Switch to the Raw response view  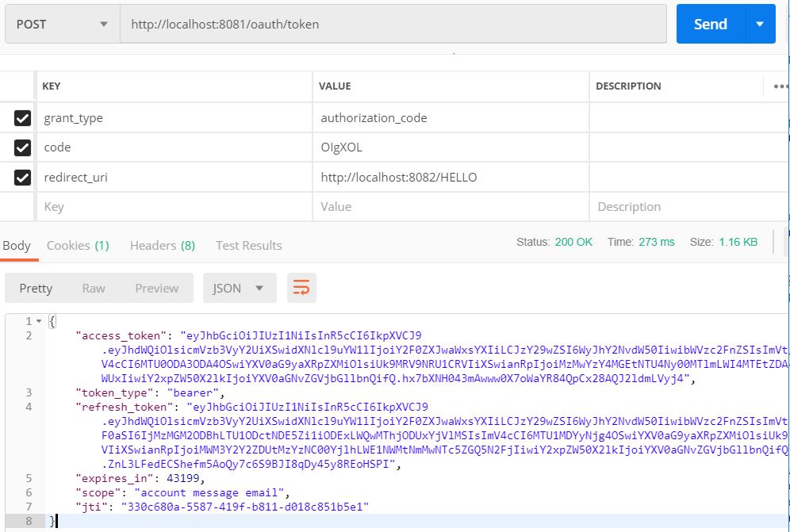click(x=96, y=289)
